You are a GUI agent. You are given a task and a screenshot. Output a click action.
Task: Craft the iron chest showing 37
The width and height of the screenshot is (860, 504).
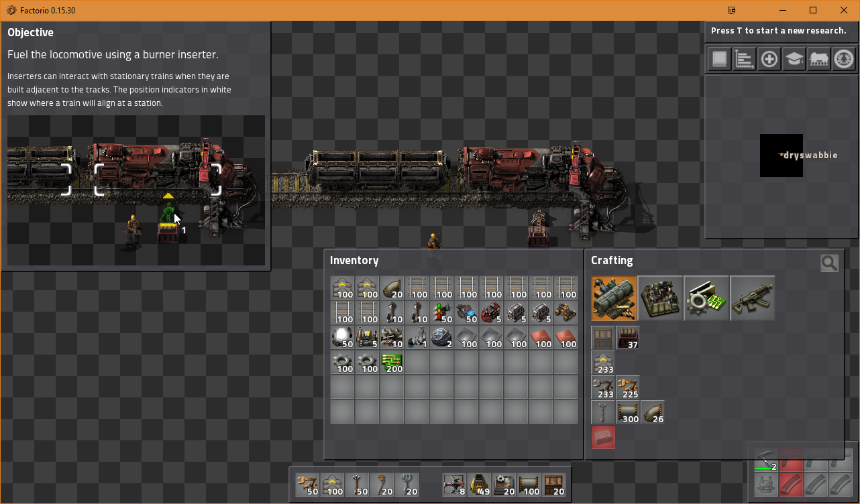[628, 338]
